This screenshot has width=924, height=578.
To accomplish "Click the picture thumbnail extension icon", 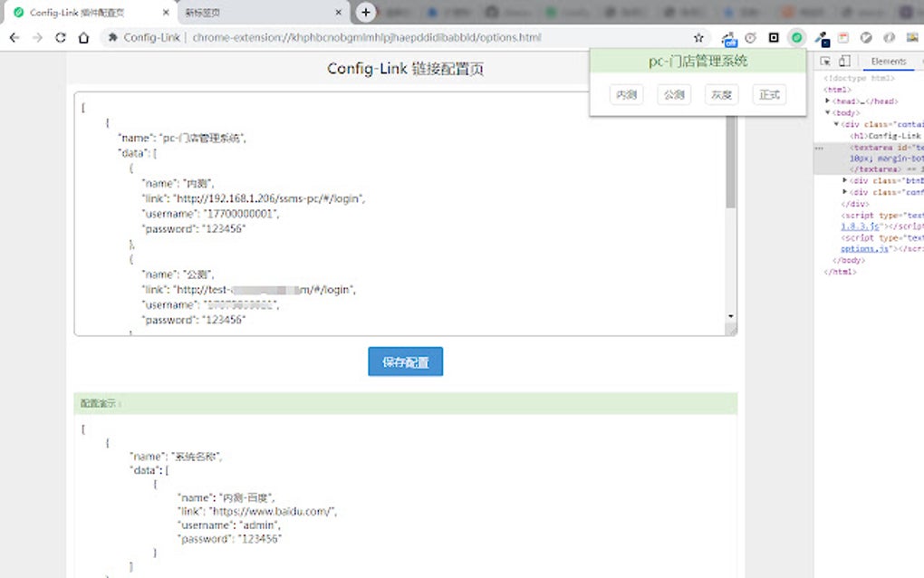I will click(912, 38).
